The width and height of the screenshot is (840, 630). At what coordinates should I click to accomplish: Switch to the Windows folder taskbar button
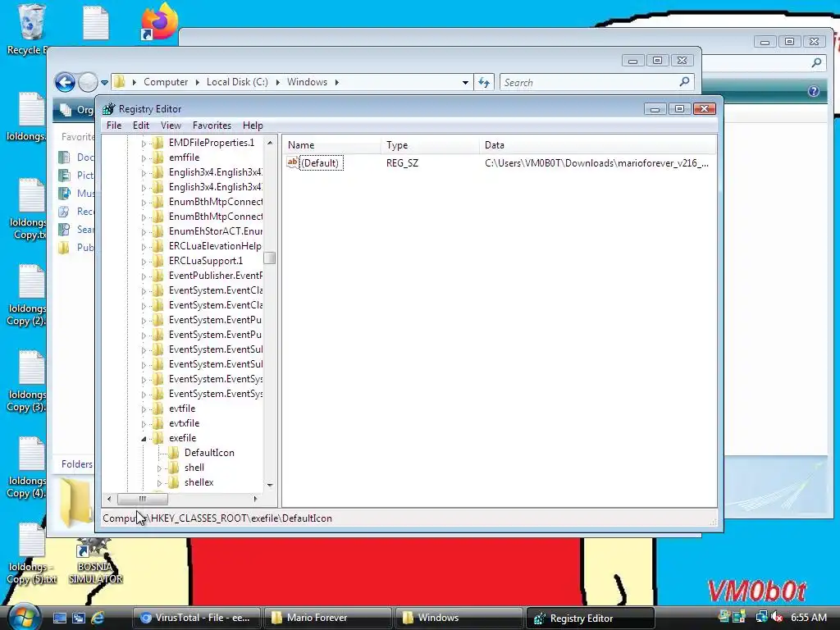459,618
